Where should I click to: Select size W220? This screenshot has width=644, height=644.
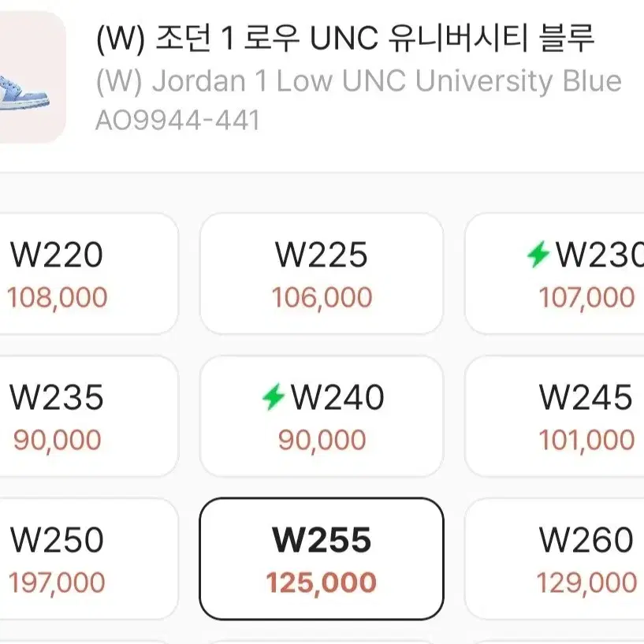point(57,255)
